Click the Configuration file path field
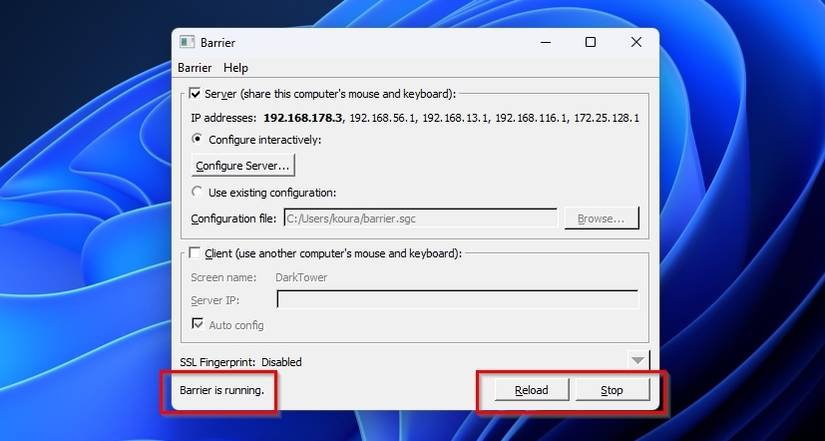825x441 pixels. coord(420,218)
